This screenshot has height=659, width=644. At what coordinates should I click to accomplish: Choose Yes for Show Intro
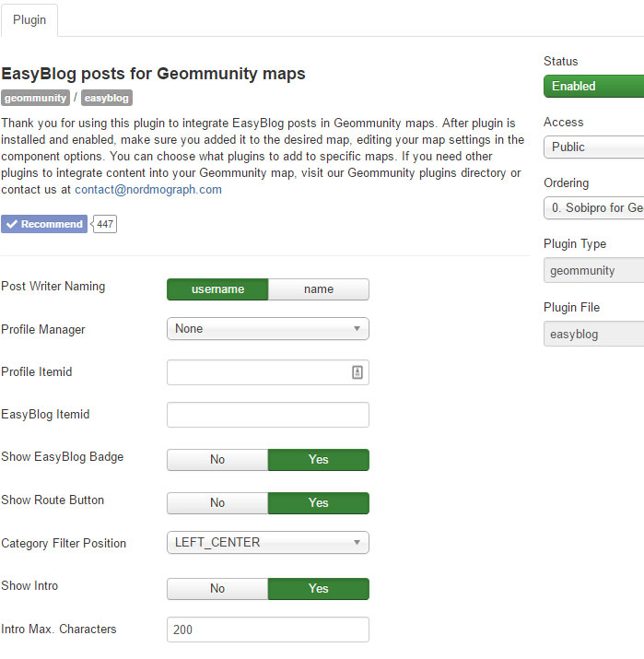click(319, 588)
